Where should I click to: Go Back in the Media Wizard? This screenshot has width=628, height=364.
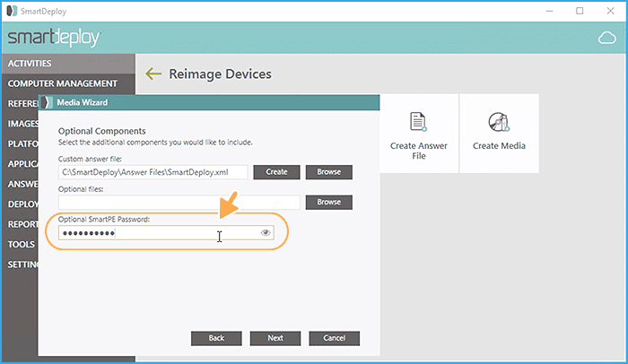(216, 338)
